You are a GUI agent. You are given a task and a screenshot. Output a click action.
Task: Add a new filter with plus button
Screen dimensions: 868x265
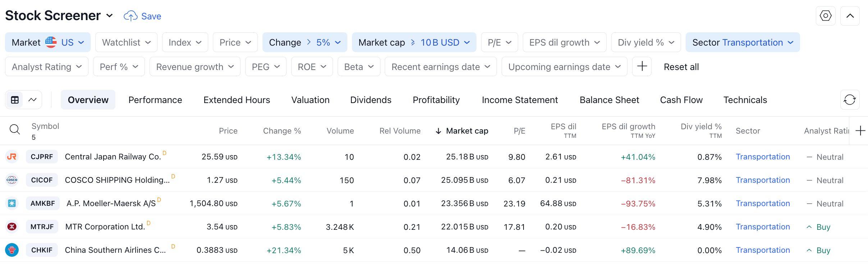click(642, 66)
